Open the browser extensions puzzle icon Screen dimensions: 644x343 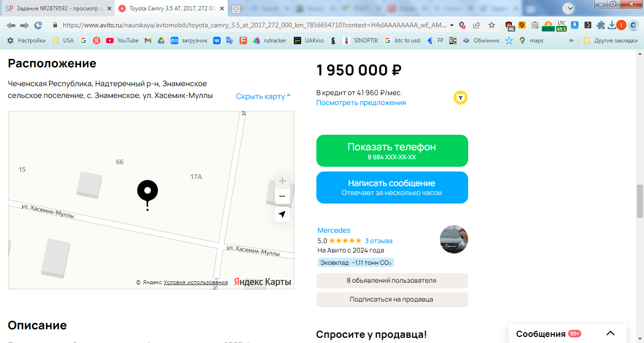coord(600,25)
